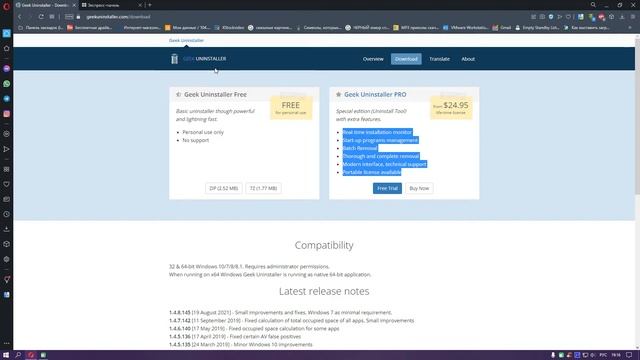
Task: Open the sidebar heart bookmarks icon
Action: coord(7,184)
